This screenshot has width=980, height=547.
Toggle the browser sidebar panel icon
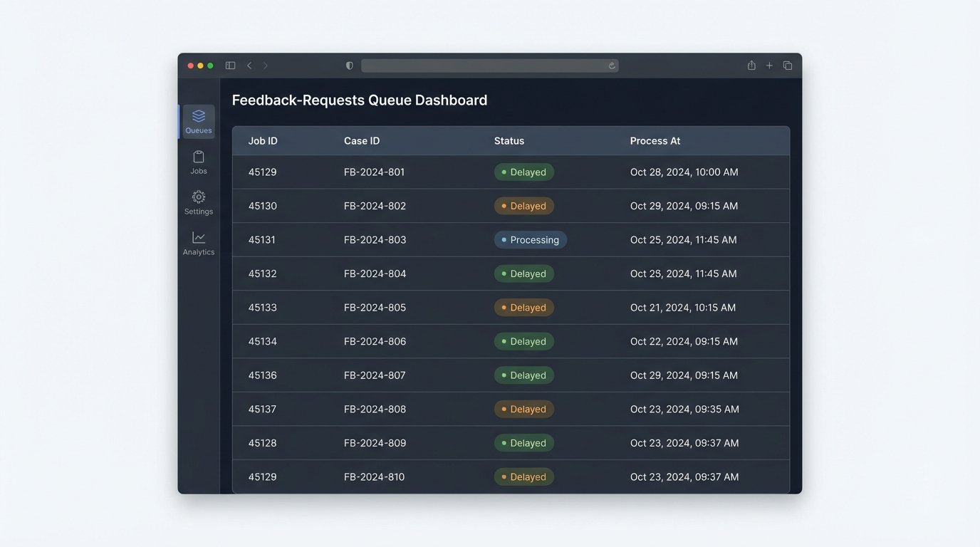[230, 66]
